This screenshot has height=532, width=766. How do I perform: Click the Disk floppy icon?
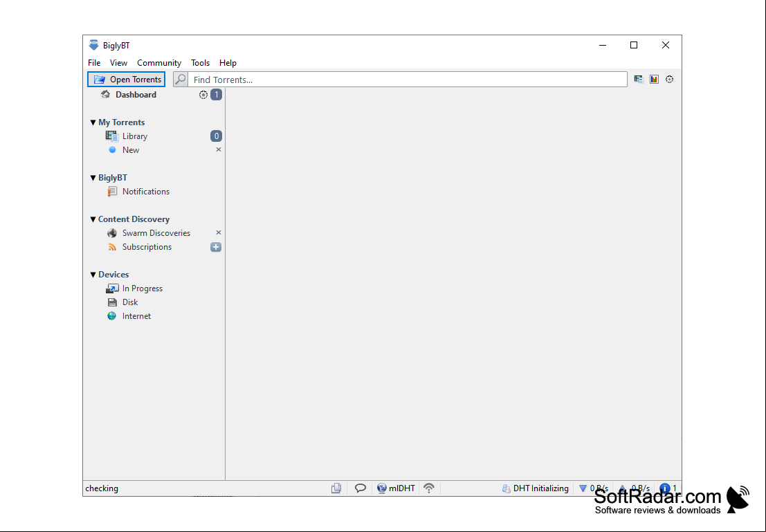[112, 302]
